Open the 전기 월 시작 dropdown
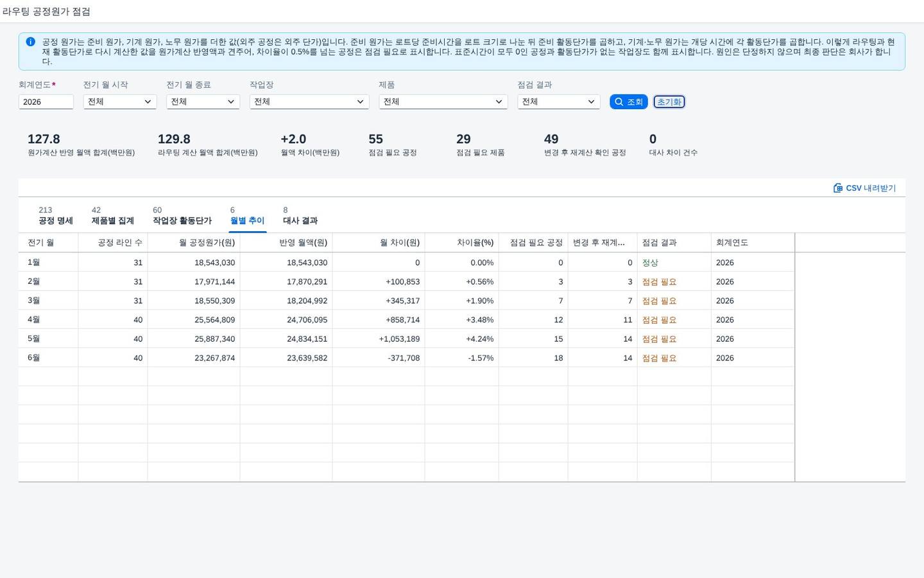This screenshot has height=578, width=924. pyautogui.click(x=120, y=101)
